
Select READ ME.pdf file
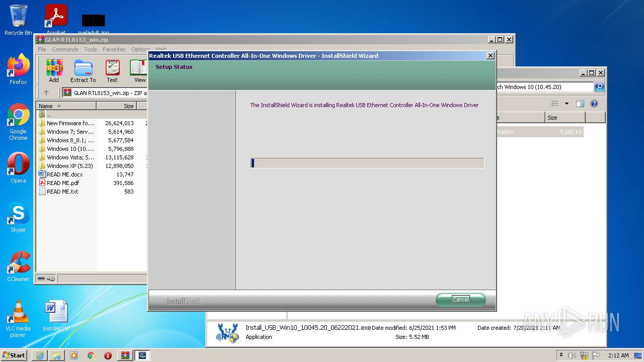(91, 183)
